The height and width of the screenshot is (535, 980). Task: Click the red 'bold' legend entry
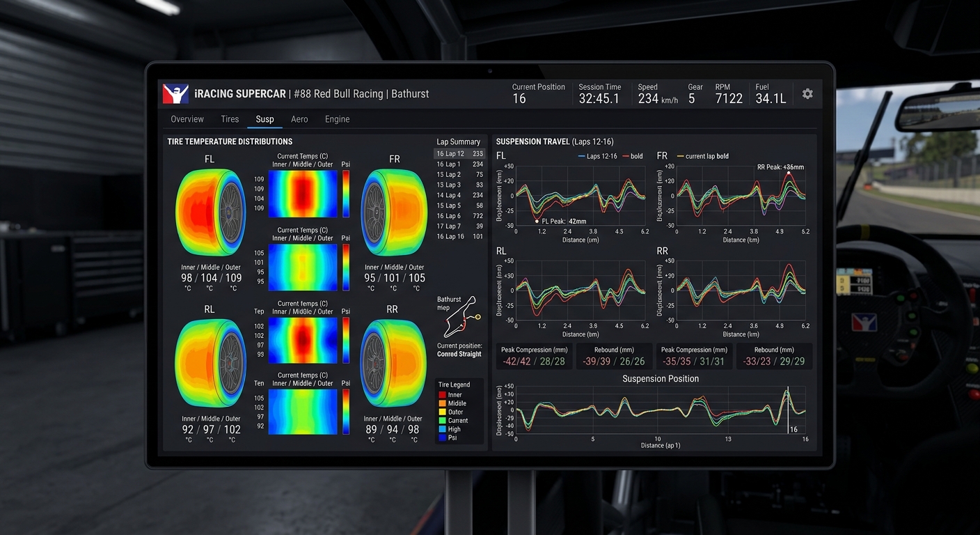click(632, 156)
